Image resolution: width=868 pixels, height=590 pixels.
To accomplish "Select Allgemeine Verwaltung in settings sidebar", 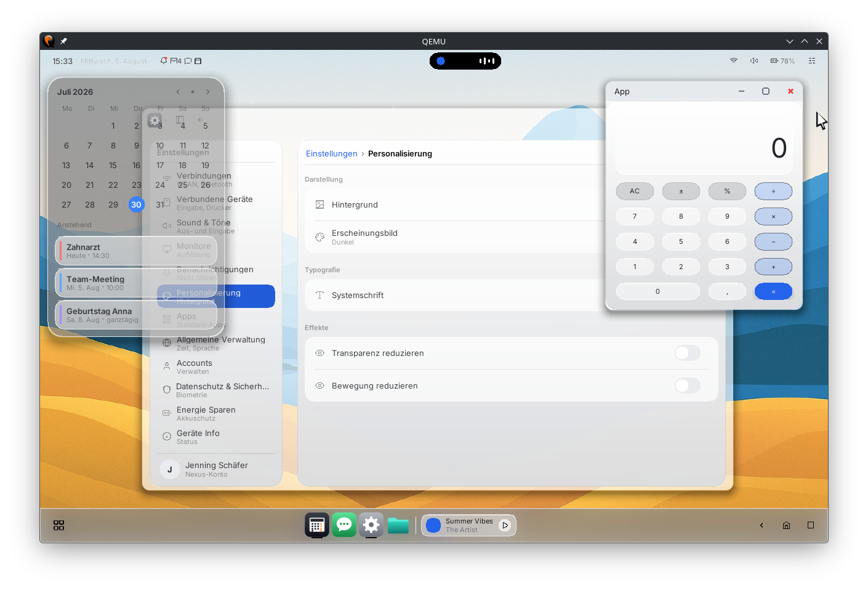I will pyautogui.click(x=216, y=343).
